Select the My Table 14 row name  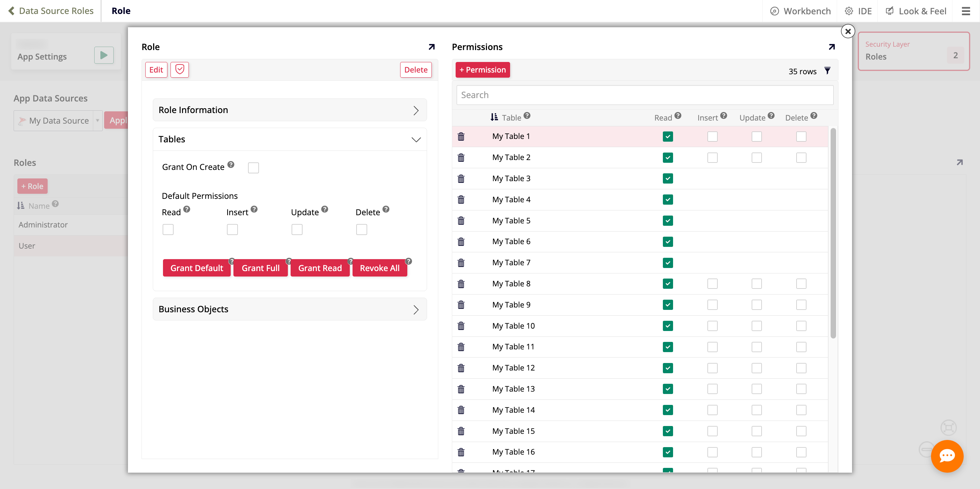tap(513, 410)
